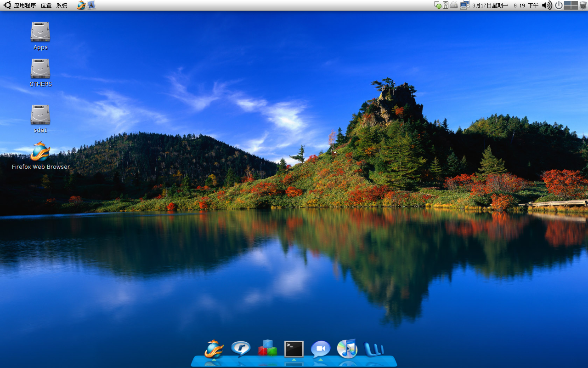This screenshot has width=588, height=368.
Task: Switch workspace using the workspace switcher
Action: tap(571, 5)
